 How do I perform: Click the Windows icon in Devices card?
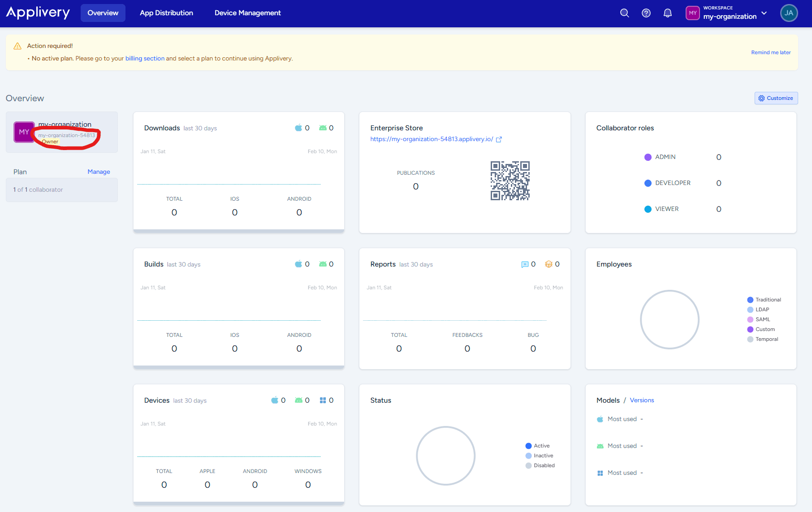pos(323,400)
